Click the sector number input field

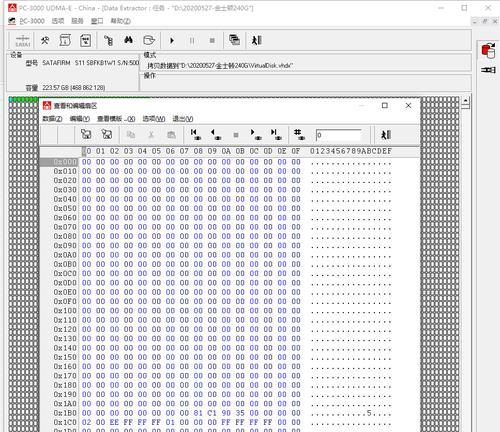click(x=338, y=135)
